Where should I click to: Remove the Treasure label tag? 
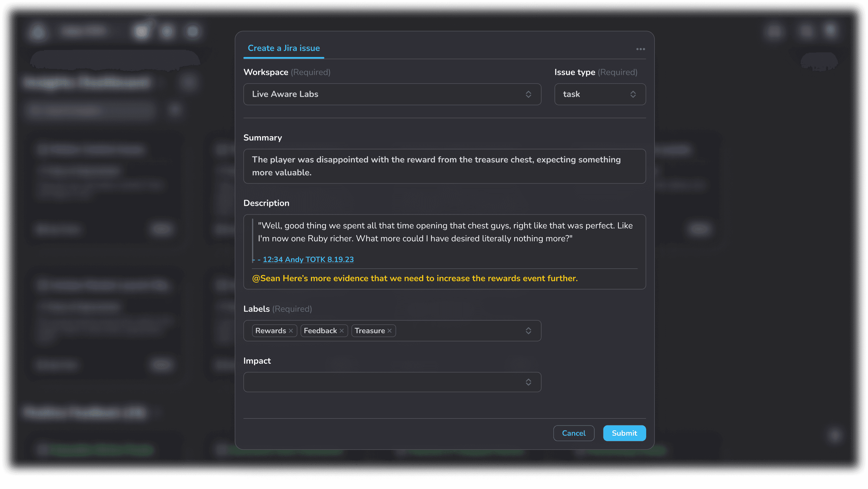pos(390,331)
